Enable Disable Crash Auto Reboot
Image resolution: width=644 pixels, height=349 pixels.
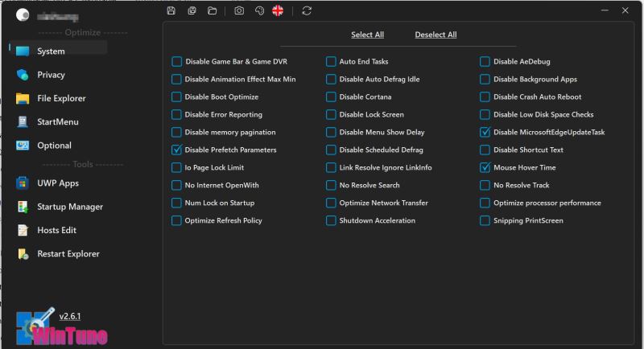click(485, 96)
